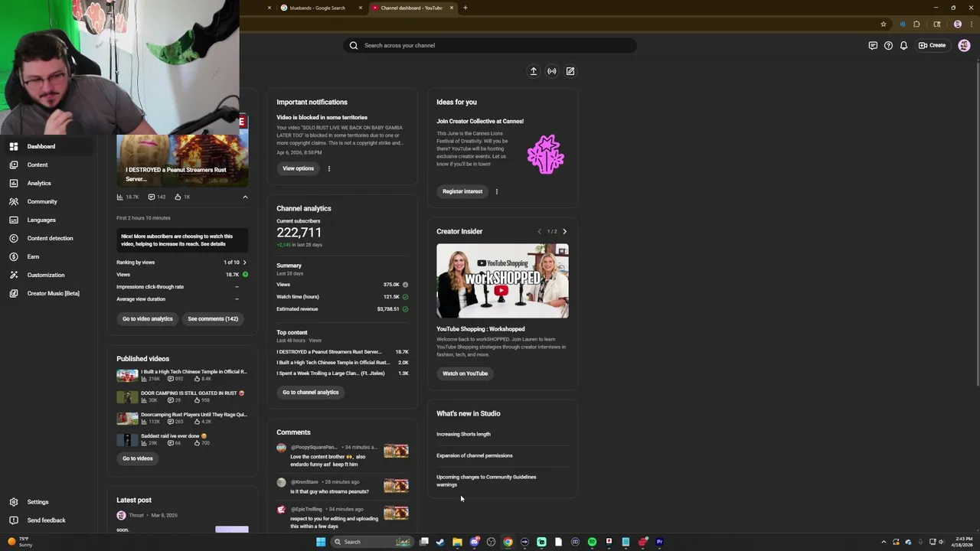Collapse the latest video performance chevron
The image size is (980, 551).
click(x=245, y=197)
